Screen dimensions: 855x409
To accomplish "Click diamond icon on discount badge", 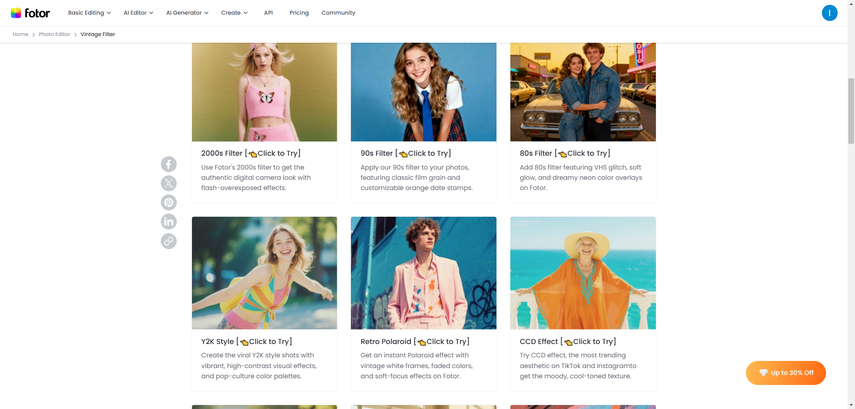I will [763, 373].
